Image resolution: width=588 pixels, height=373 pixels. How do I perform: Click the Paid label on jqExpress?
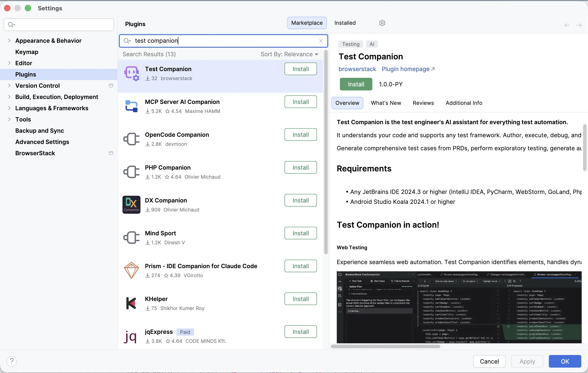185,332
